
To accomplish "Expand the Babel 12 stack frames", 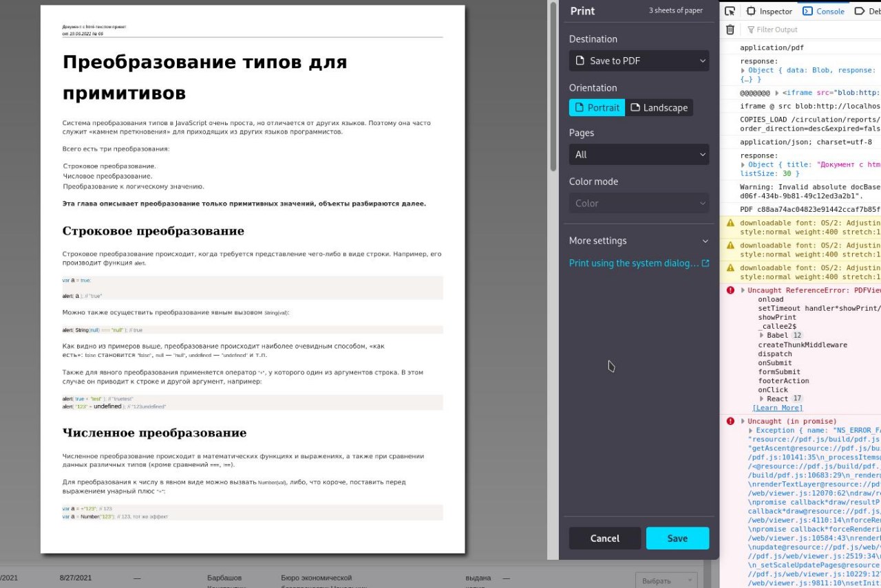I will point(761,336).
